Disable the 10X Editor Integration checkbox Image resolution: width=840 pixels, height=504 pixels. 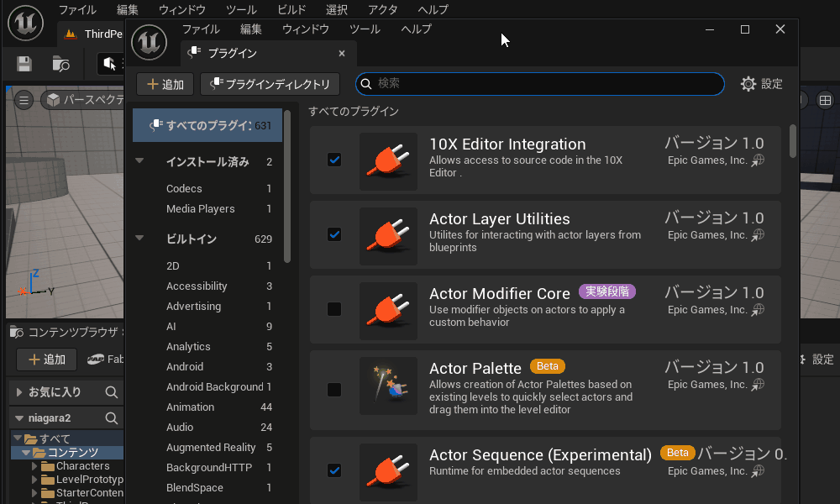tap(334, 160)
